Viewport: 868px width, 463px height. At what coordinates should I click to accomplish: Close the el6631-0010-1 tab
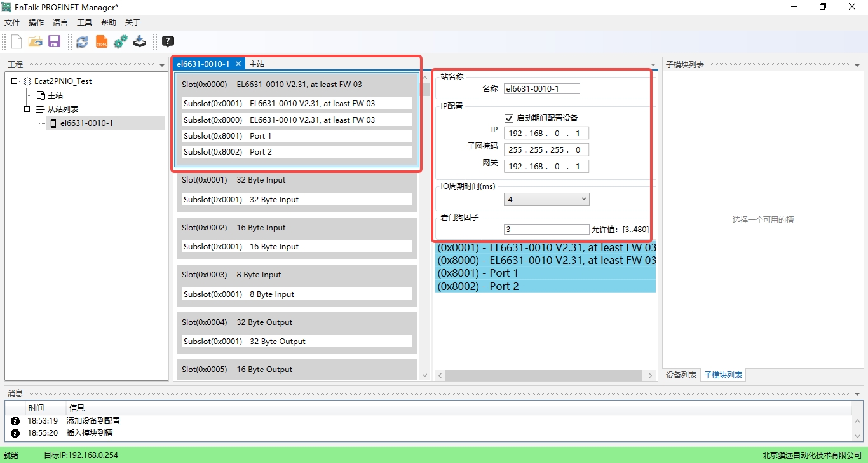pyautogui.click(x=238, y=64)
